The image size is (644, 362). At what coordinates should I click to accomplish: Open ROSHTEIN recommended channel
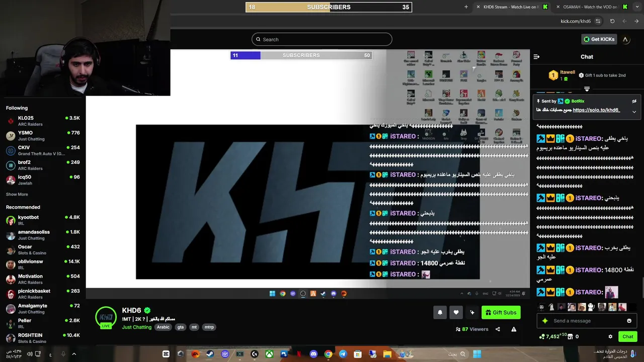43,338
